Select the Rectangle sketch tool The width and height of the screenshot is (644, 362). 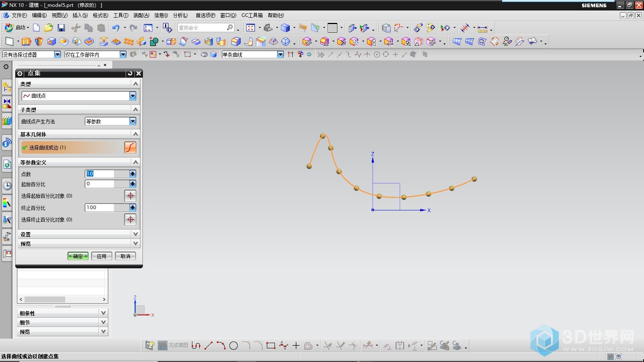point(271,346)
